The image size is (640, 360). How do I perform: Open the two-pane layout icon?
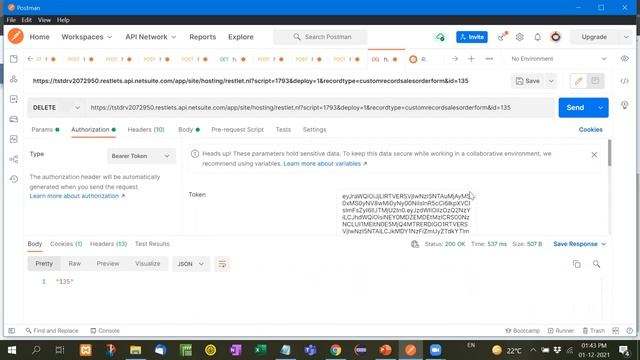616,331
